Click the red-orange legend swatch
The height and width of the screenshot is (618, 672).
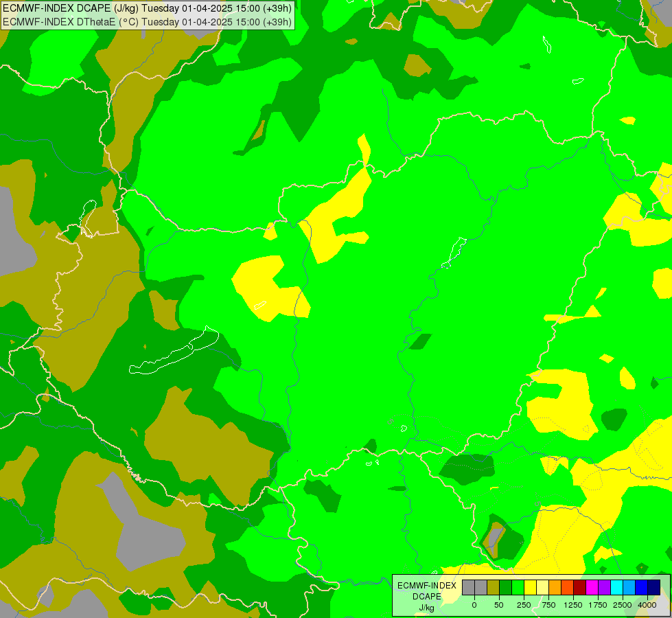click(568, 588)
